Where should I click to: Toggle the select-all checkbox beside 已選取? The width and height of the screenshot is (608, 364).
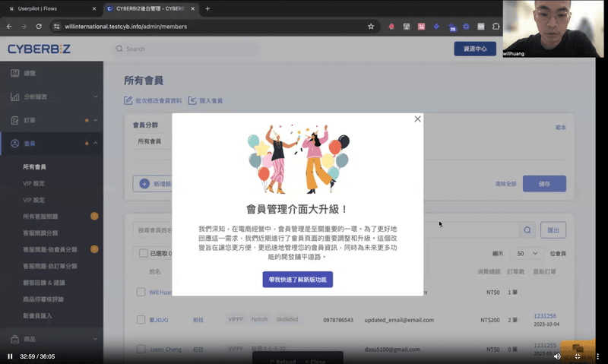[x=141, y=253]
